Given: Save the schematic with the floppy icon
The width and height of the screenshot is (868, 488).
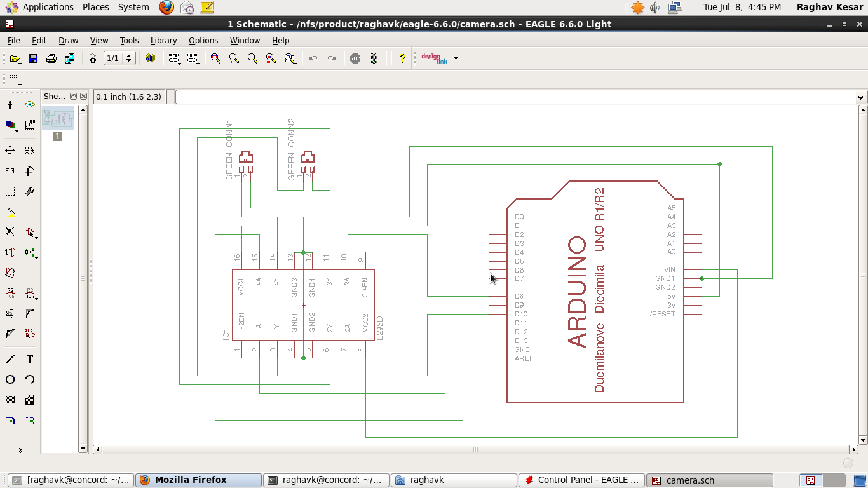Looking at the screenshot, I should point(33,58).
